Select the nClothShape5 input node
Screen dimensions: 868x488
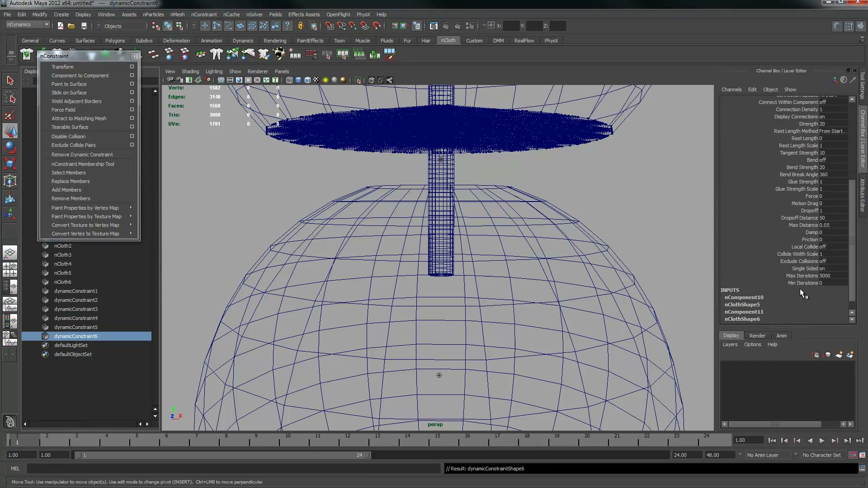point(742,305)
